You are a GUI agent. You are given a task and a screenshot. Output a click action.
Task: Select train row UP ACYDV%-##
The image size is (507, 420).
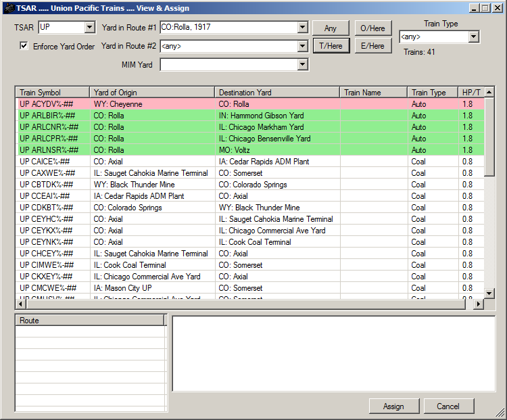pyautogui.click(x=249, y=104)
